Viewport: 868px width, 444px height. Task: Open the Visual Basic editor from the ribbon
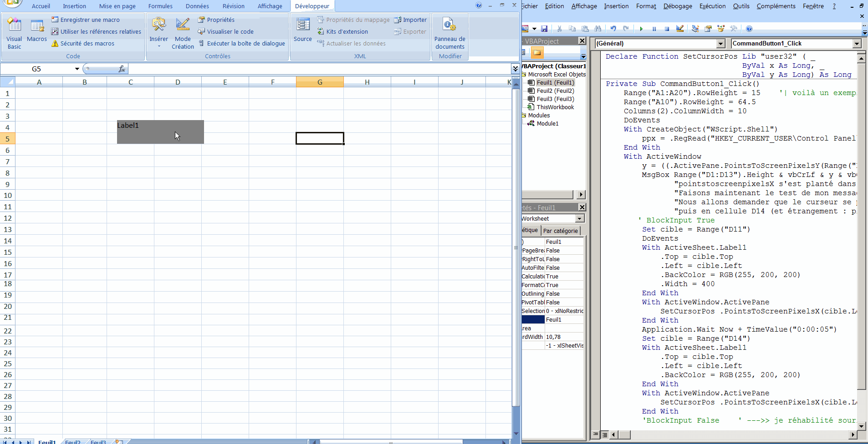[x=14, y=33]
